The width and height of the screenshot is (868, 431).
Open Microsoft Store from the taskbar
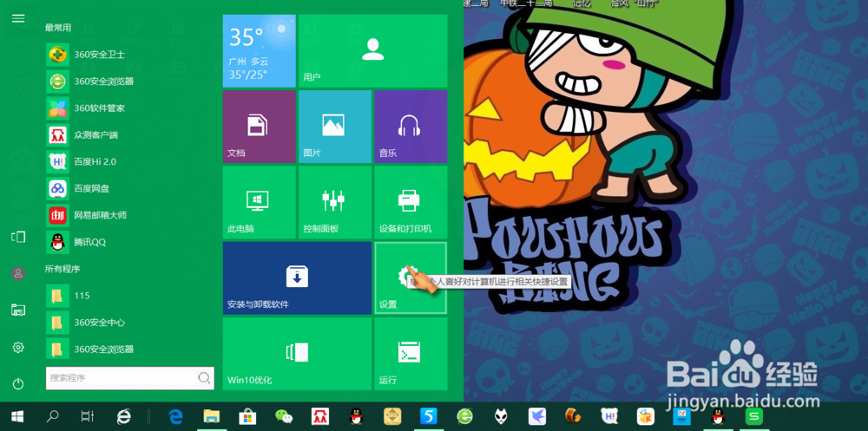pos(247,416)
